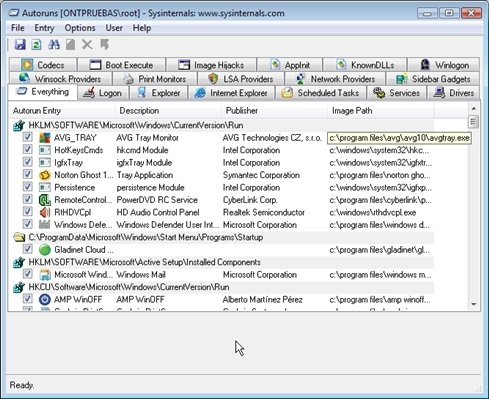489x399 pixels.
Task: Open the Network Providers tab
Action: (335, 79)
